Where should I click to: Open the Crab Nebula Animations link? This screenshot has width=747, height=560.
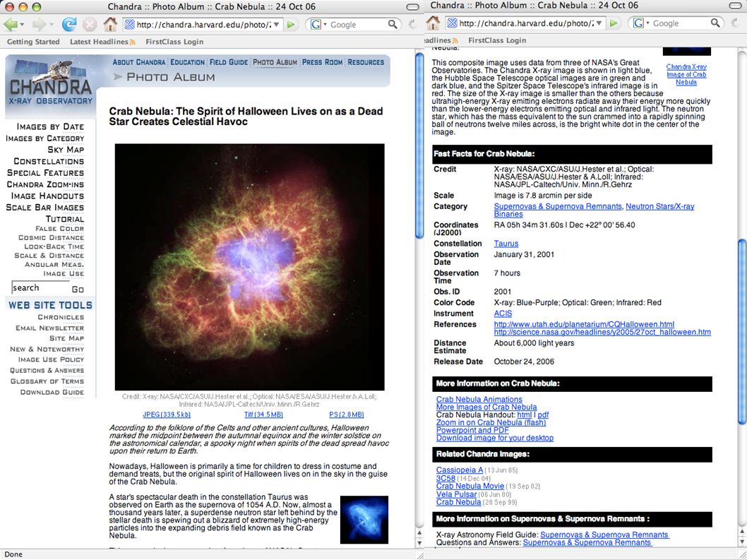[x=479, y=400]
